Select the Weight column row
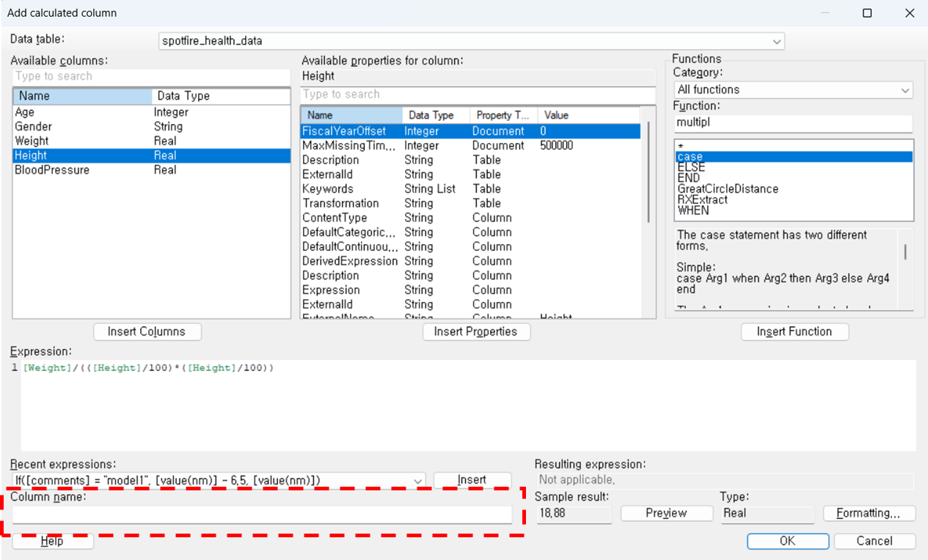The height and width of the screenshot is (560, 928). coord(152,141)
